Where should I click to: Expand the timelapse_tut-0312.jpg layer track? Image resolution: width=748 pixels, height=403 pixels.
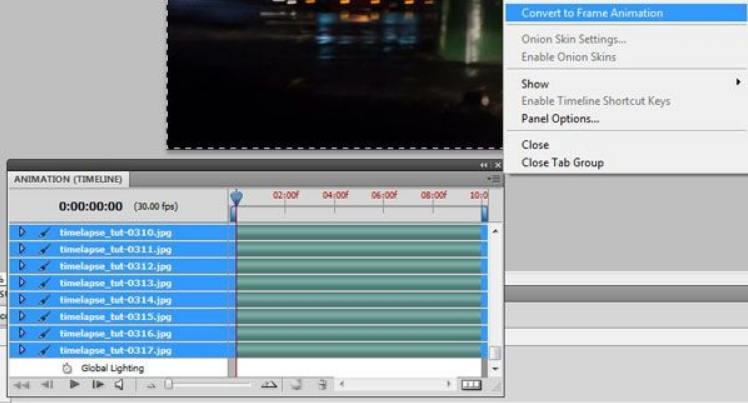click(21, 266)
